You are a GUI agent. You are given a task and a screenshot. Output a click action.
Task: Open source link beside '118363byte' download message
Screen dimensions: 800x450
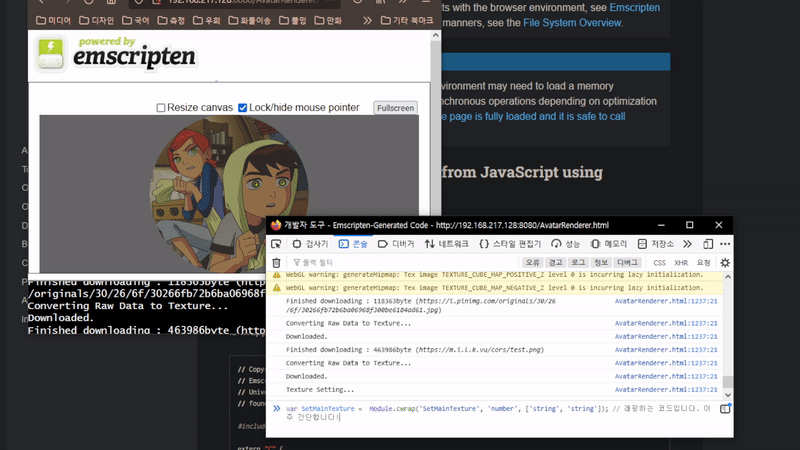(666, 301)
